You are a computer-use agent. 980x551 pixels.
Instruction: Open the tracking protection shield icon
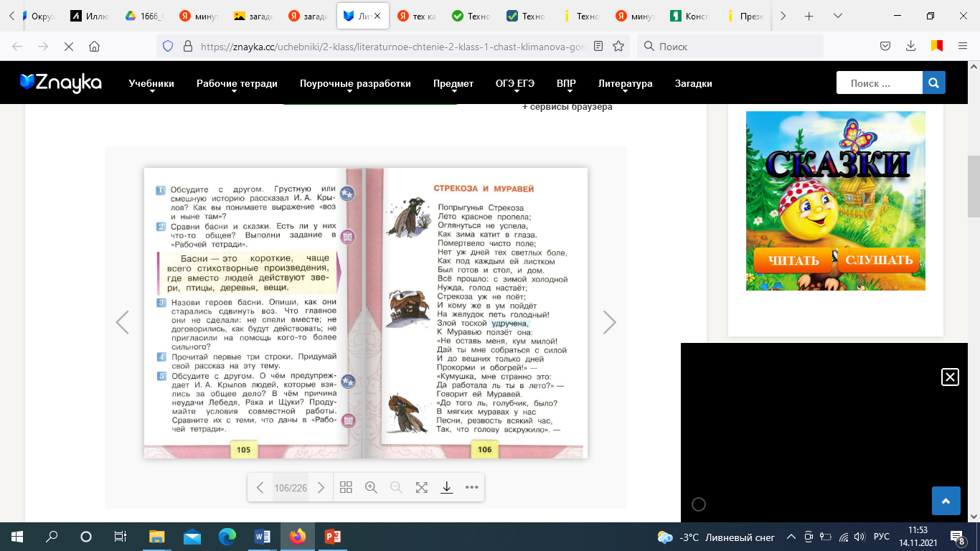168,46
